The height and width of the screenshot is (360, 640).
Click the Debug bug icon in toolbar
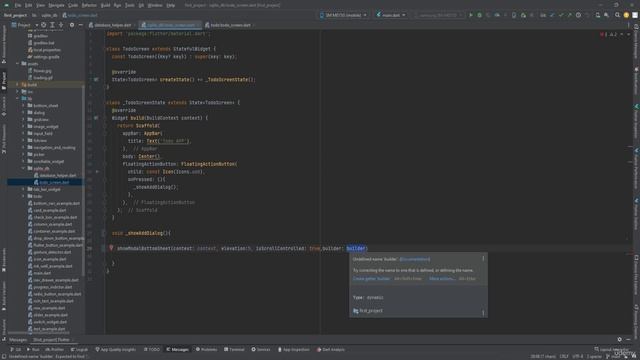[x=480, y=15]
